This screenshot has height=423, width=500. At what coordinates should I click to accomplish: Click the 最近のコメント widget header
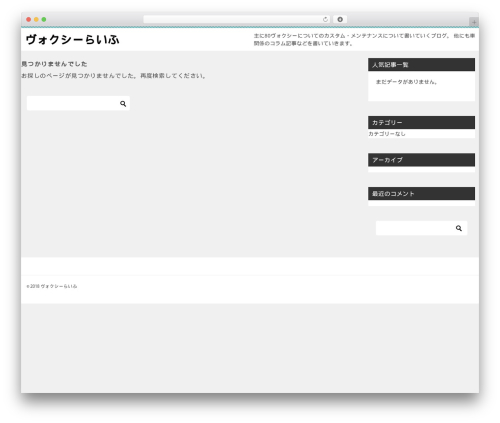[421, 194]
